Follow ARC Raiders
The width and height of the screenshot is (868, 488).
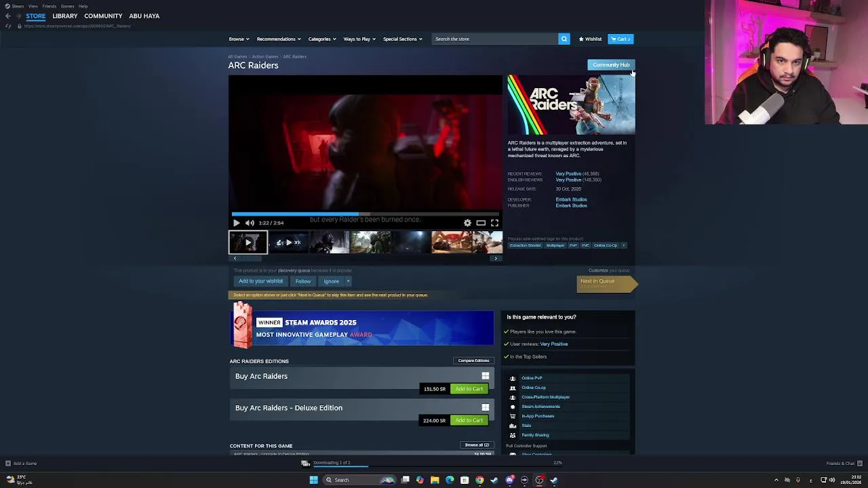tap(303, 281)
